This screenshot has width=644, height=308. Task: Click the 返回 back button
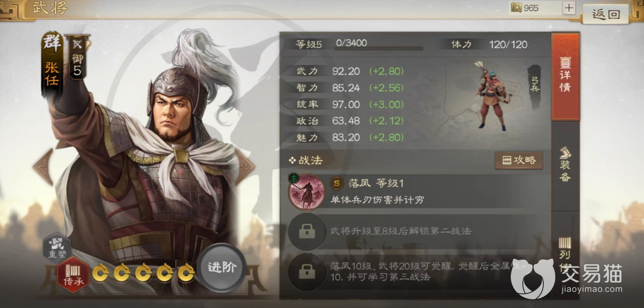coord(606,14)
